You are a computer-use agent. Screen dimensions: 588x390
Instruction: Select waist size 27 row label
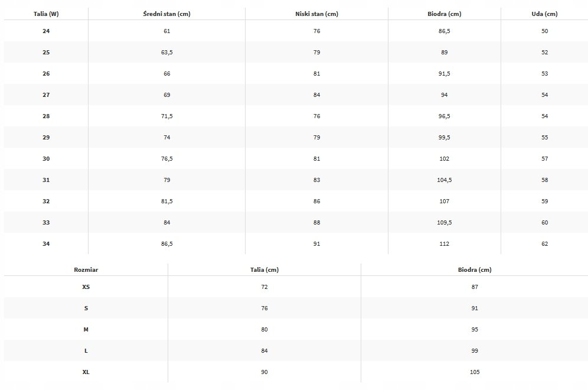click(x=46, y=95)
